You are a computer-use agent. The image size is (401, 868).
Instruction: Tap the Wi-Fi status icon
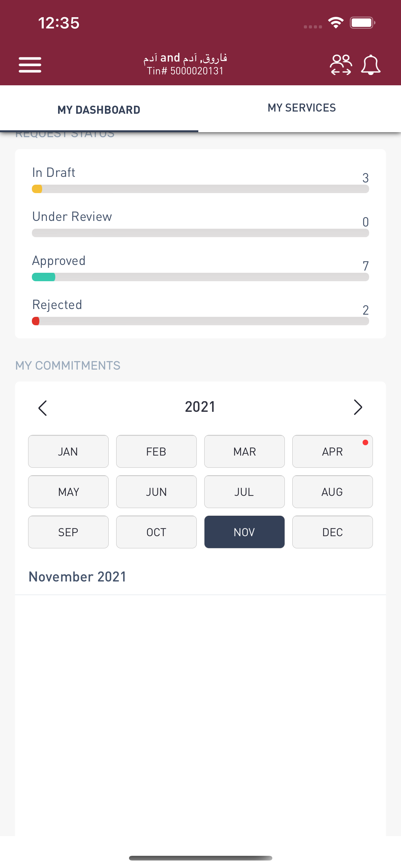(336, 23)
